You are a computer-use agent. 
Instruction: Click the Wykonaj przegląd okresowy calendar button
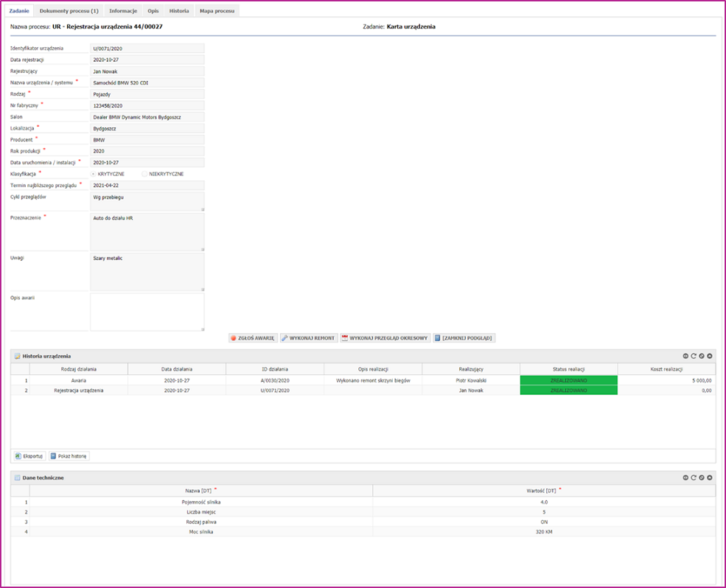click(x=384, y=338)
